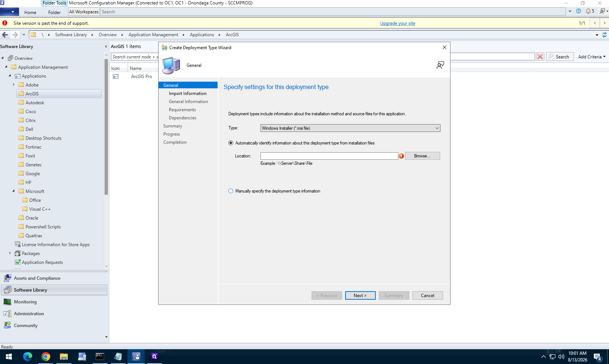Open Monitoring workspace icon
The width and height of the screenshot is (609, 364).
pyautogui.click(x=7, y=302)
